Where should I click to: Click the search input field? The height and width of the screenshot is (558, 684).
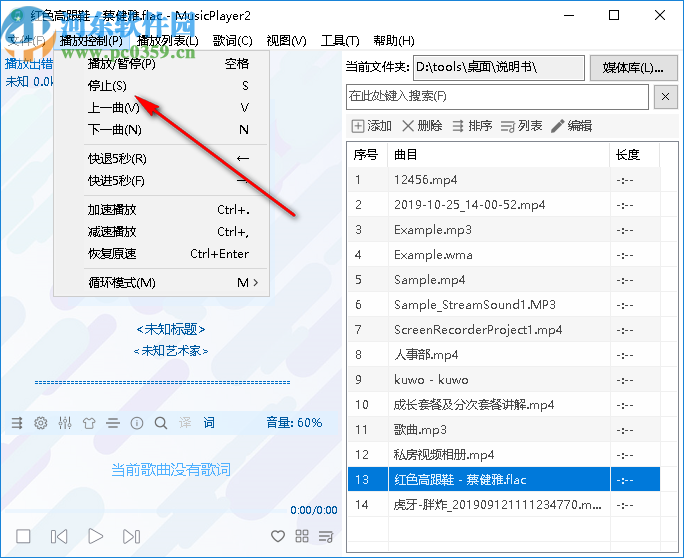[x=497, y=96]
